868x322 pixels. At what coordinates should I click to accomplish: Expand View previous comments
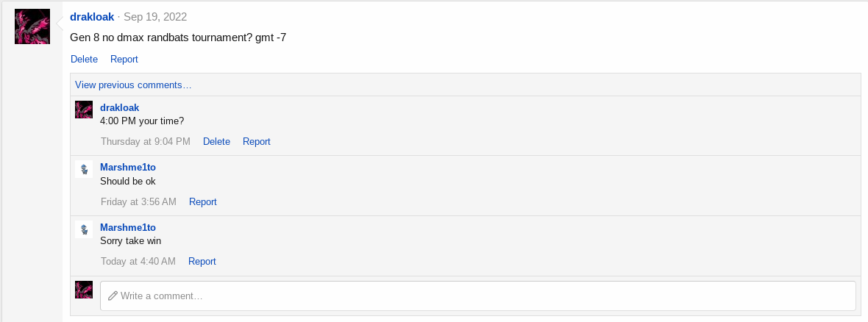(133, 85)
